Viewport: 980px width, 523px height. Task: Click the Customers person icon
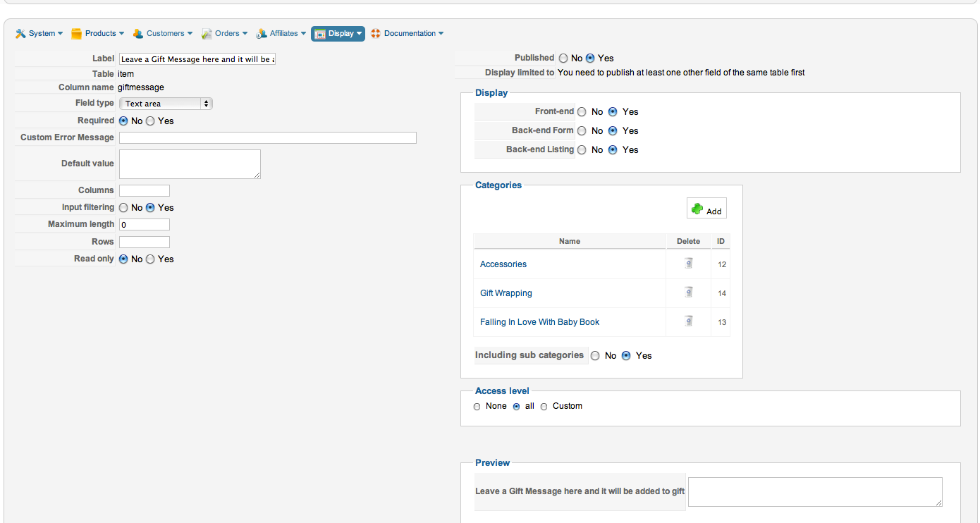[x=138, y=34]
